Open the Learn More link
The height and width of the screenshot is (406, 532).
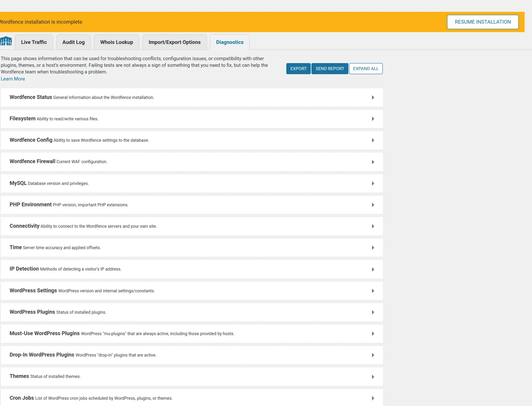tap(13, 79)
